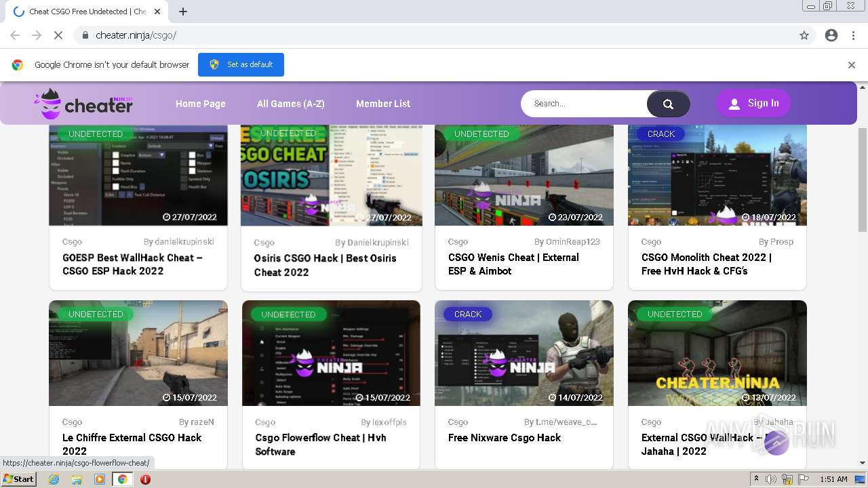The height and width of the screenshot is (488, 868).
Task: Open Csgo Flowerflow Cheat article
Action: (321, 445)
